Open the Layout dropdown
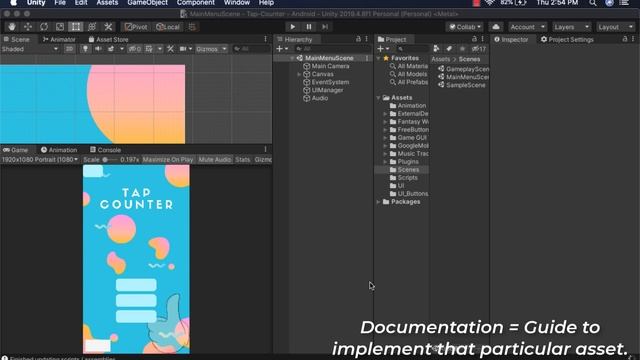This screenshot has height=360, width=640. pyautogui.click(x=615, y=27)
